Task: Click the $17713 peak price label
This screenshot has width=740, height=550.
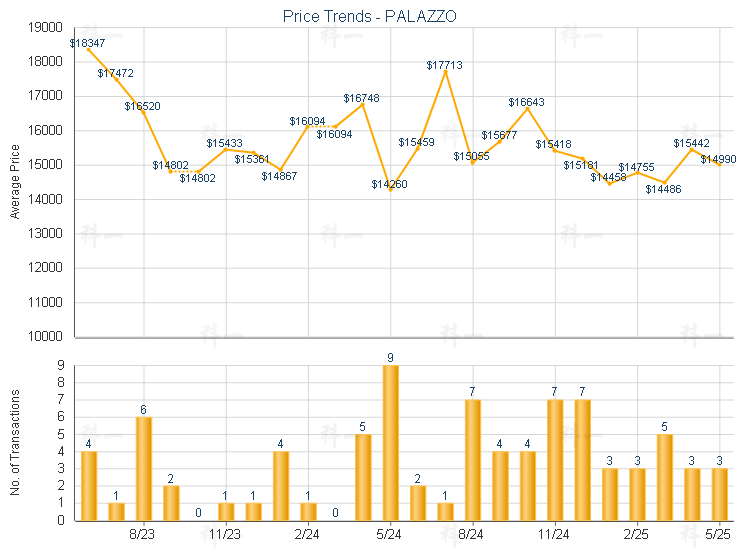Action: coord(444,65)
